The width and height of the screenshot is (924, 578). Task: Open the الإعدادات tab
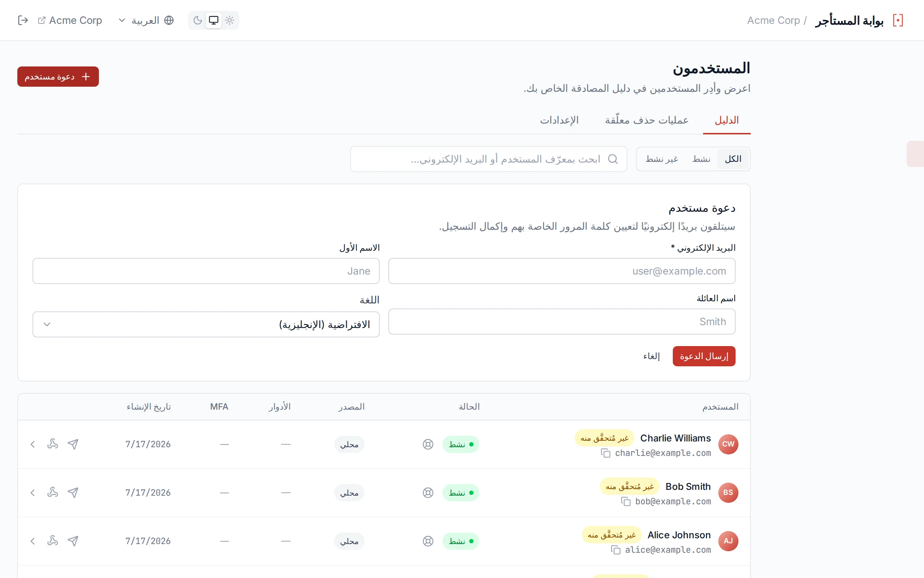[559, 120]
